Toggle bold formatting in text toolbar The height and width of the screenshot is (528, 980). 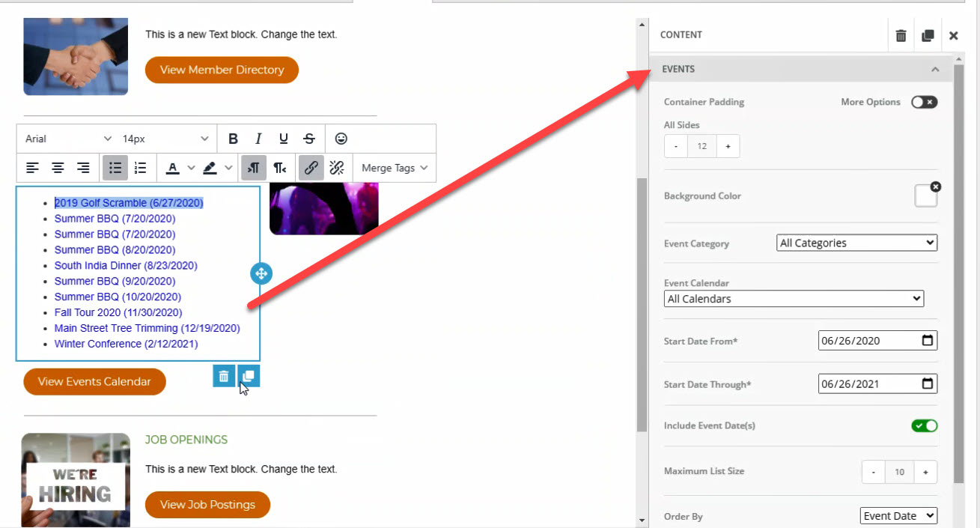click(x=233, y=139)
